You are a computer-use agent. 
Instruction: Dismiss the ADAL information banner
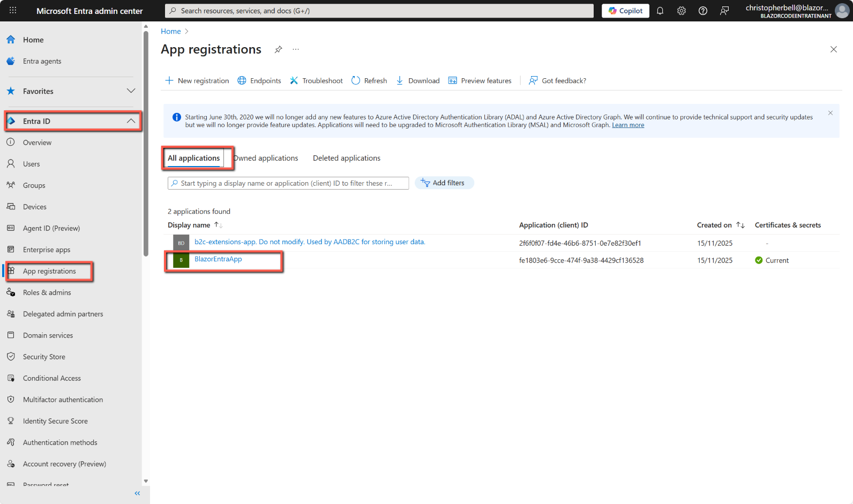830,113
